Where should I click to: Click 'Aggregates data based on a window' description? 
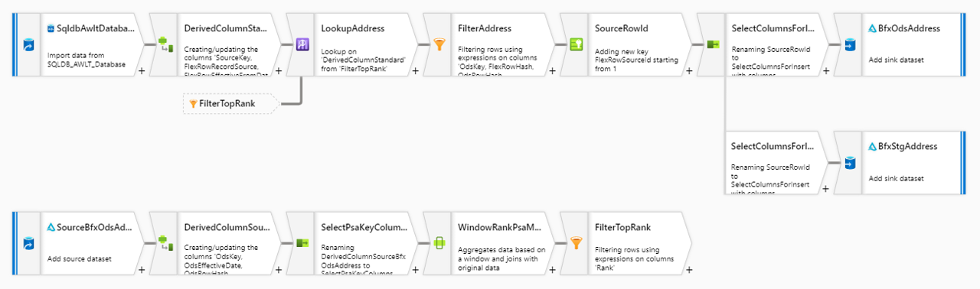[501, 258]
